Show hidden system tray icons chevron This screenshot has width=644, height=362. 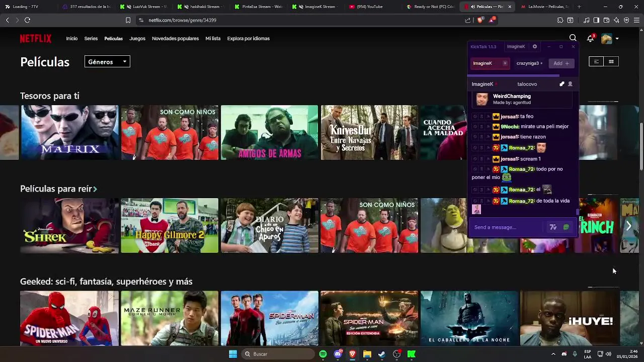[553, 354]
